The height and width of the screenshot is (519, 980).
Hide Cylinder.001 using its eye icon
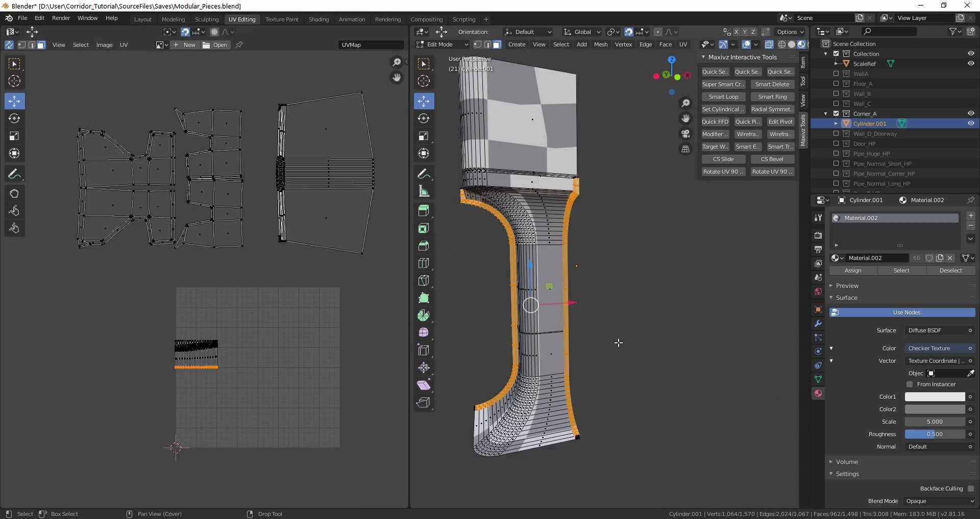pos(970,124)
